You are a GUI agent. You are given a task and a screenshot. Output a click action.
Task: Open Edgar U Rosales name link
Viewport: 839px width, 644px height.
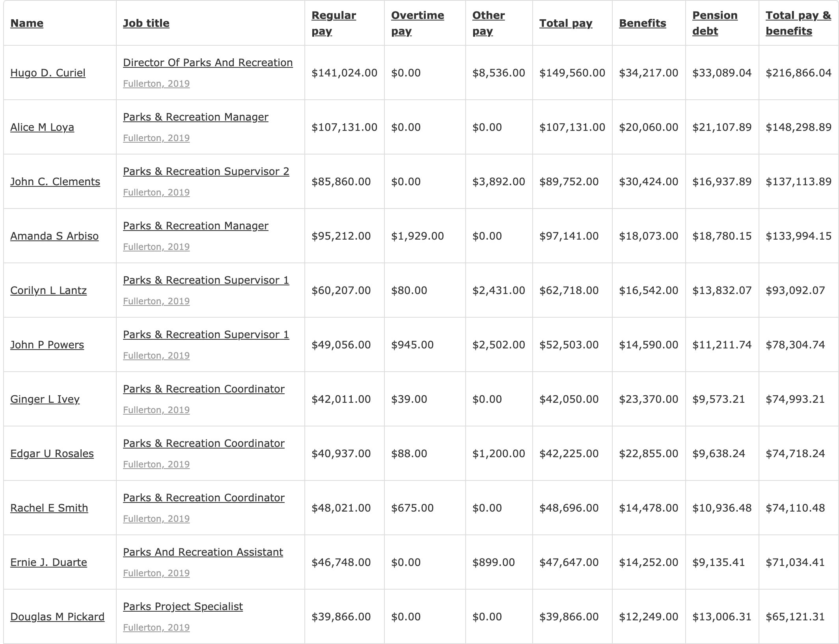(x=52, y=454)
